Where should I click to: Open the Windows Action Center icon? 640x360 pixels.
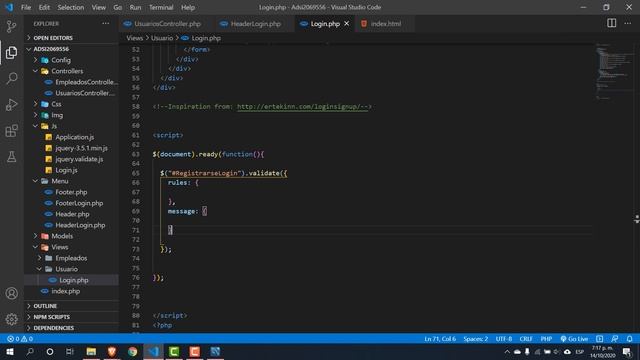tap(627, 351)
